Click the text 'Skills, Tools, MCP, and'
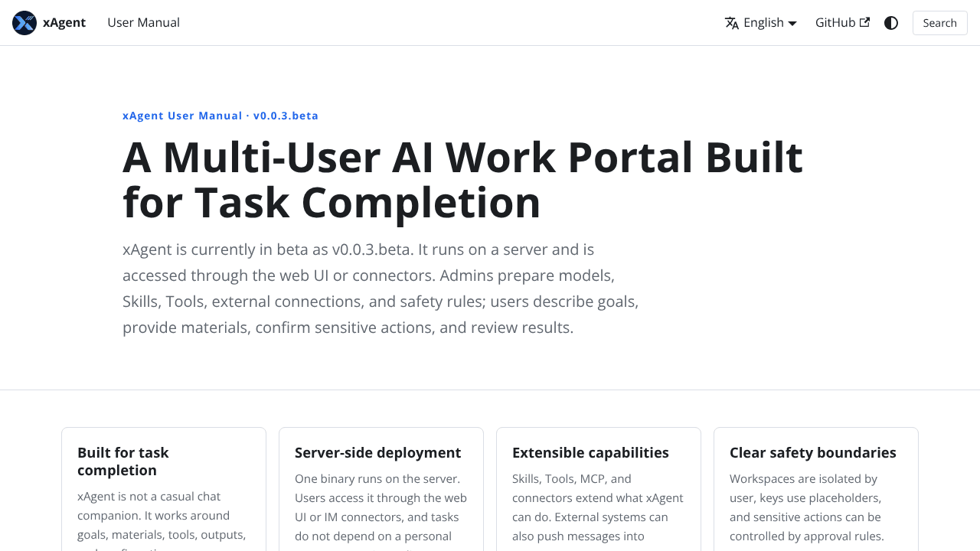Viewport: 980px width, 551px height. point(572,479)
